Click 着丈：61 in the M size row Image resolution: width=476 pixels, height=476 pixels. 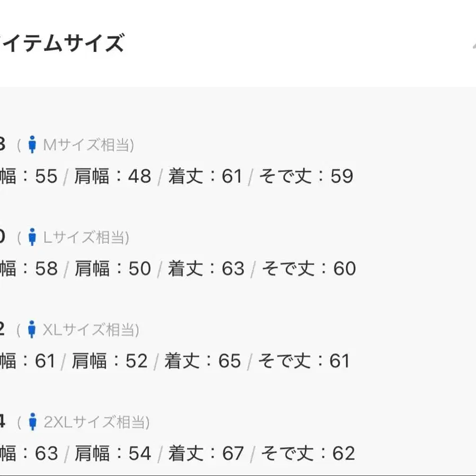[206, 176]
